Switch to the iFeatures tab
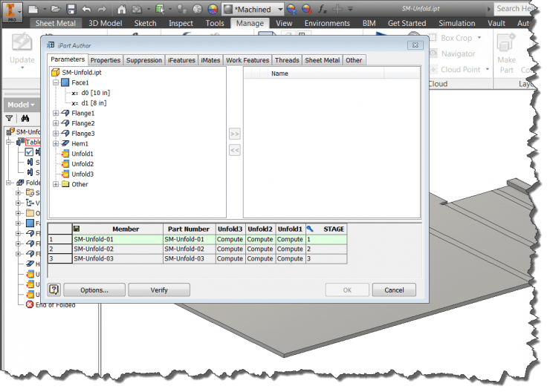This screenshot has height=392, width=550. (181, 60)
